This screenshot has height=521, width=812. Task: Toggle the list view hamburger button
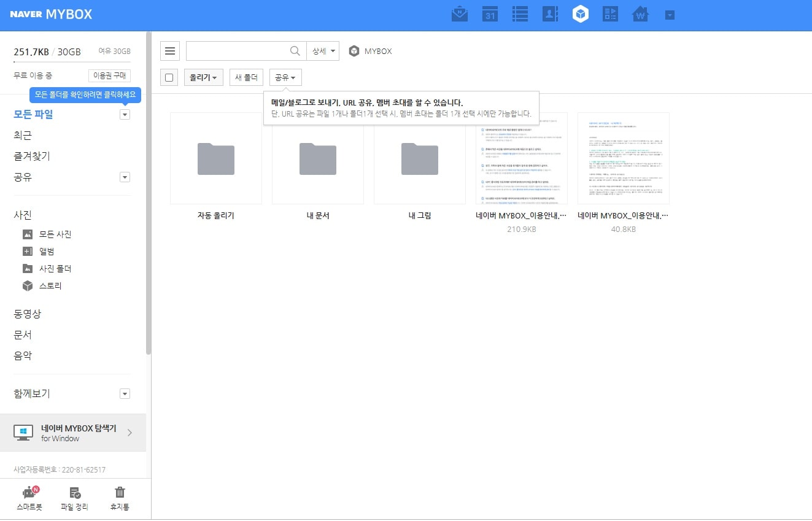pos(170,51)
